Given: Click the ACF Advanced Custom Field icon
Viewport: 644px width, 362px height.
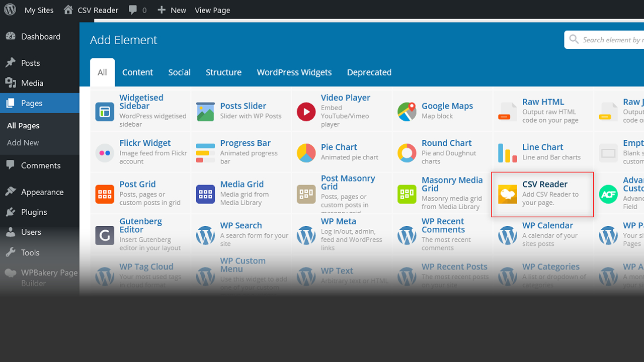Looking at the screenshot, I should pos(608,194).
